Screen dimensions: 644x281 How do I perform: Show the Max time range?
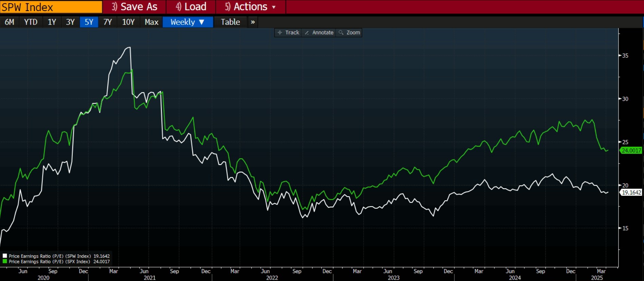click(x=152, y=22)
